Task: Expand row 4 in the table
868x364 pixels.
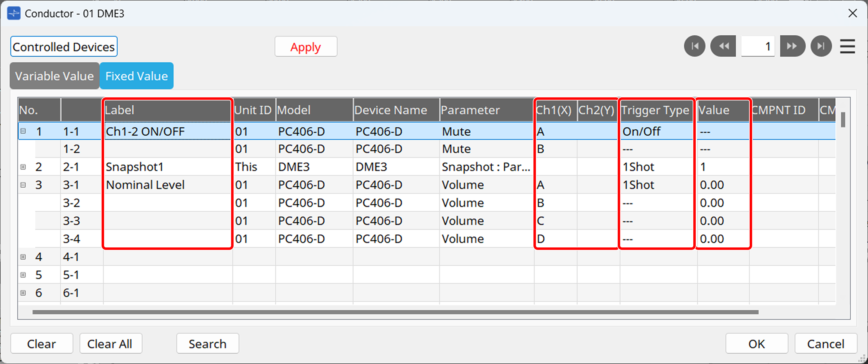Action: (23, 256)
